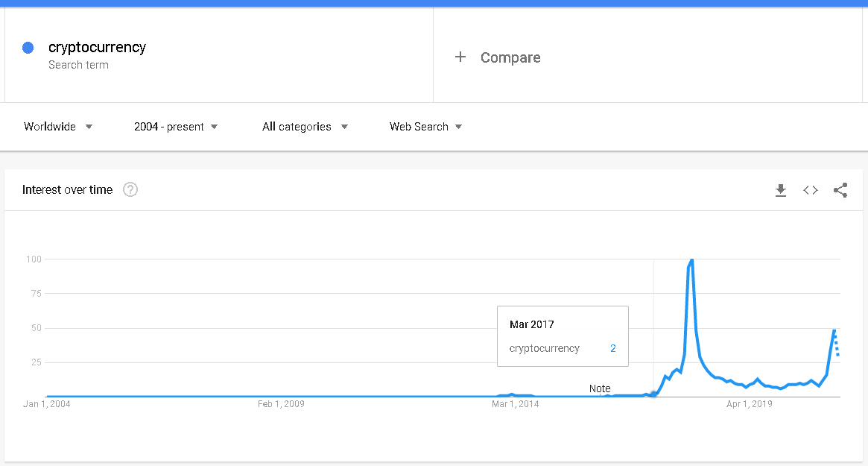Image resolution: width=868 pixels, height=466 pixels.
Task: Click the Compare button
Action: (510, 57)
